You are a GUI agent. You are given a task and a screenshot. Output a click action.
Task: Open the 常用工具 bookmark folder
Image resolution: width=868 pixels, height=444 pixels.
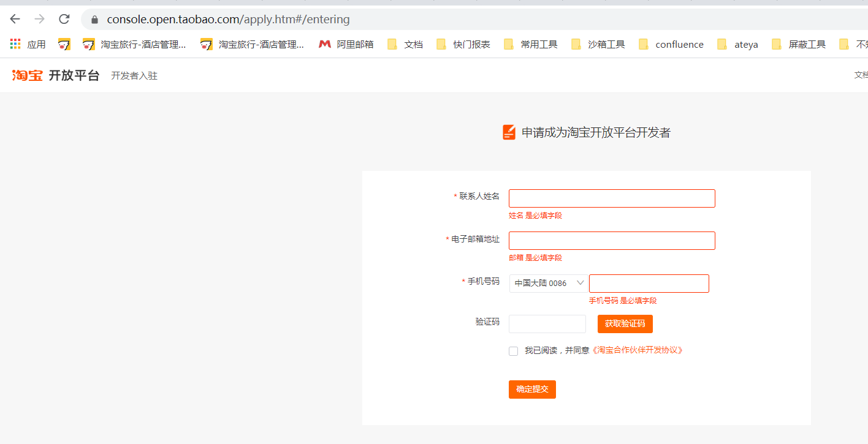(x=531, y=44)
